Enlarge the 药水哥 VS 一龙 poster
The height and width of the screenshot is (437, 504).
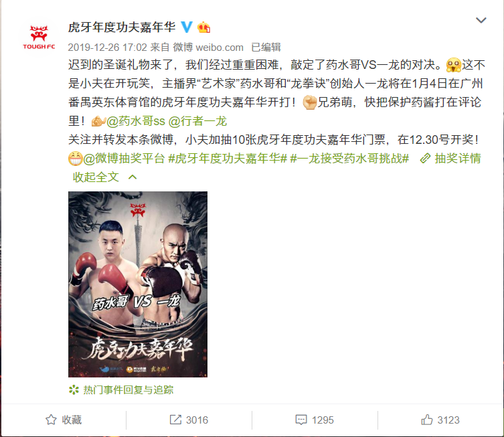click(138, 284)
